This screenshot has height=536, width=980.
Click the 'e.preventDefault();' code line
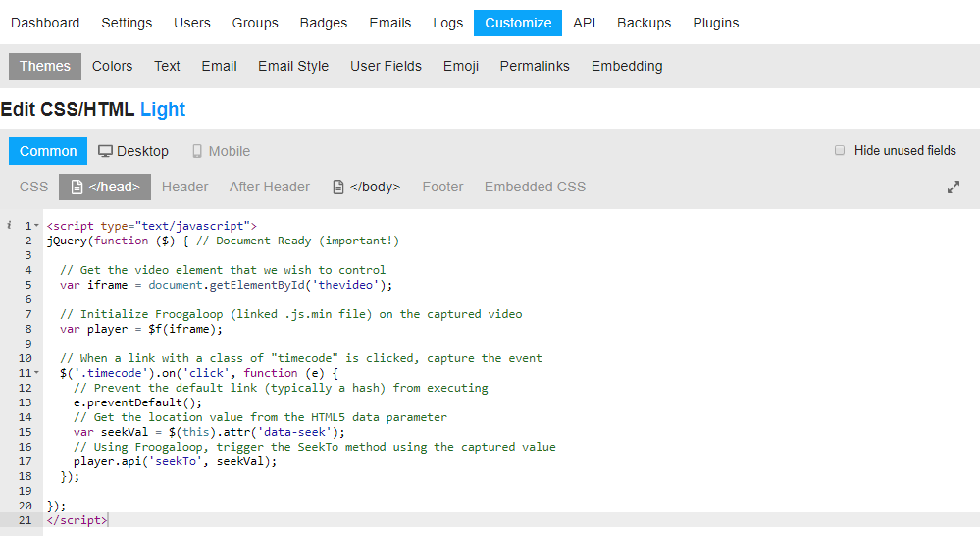pyautogui.click(x=137, y=402)
